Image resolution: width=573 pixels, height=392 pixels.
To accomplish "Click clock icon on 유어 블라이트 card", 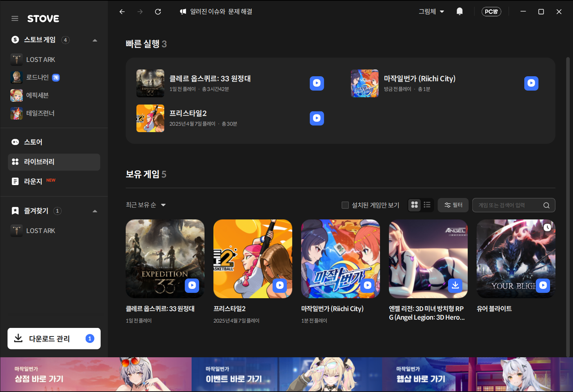I will 547,227.
